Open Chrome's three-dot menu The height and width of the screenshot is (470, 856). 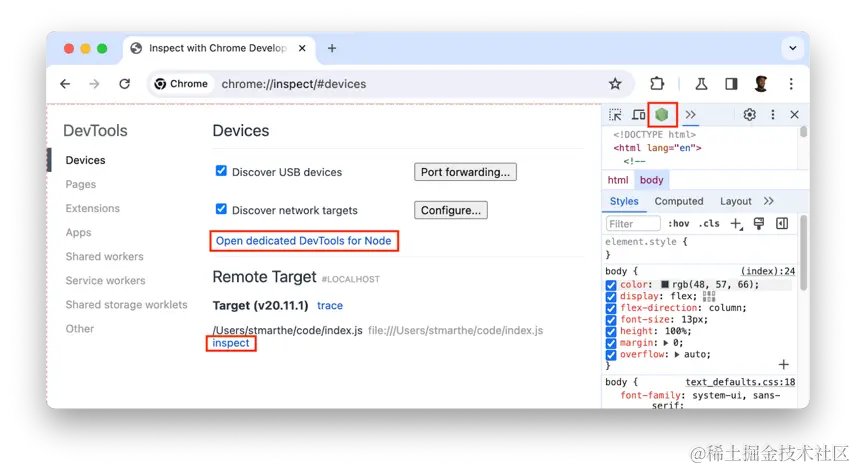point(791,84)
